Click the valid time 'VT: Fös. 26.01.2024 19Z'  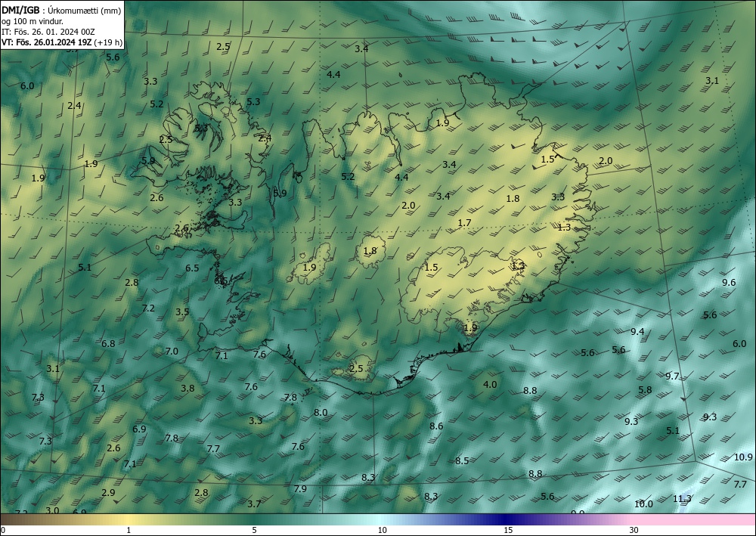47,42
